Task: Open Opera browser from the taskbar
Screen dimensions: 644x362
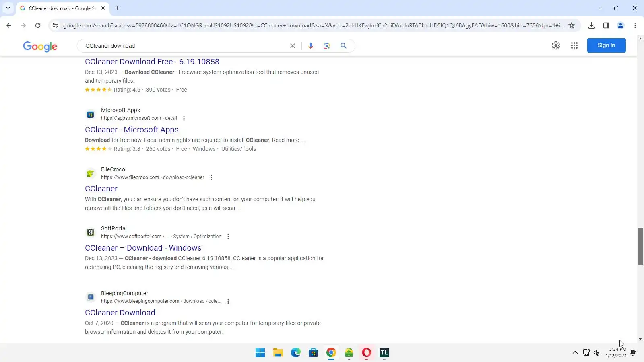Action: coord(367,353)
